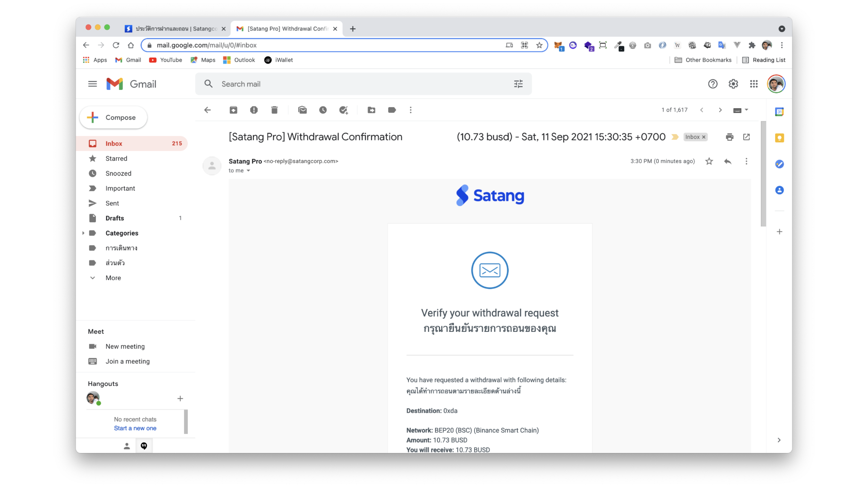This screenshot has height=487, width=868.
Task: Open the MetaMask fox extension
Action: click(x=559, y=45)
